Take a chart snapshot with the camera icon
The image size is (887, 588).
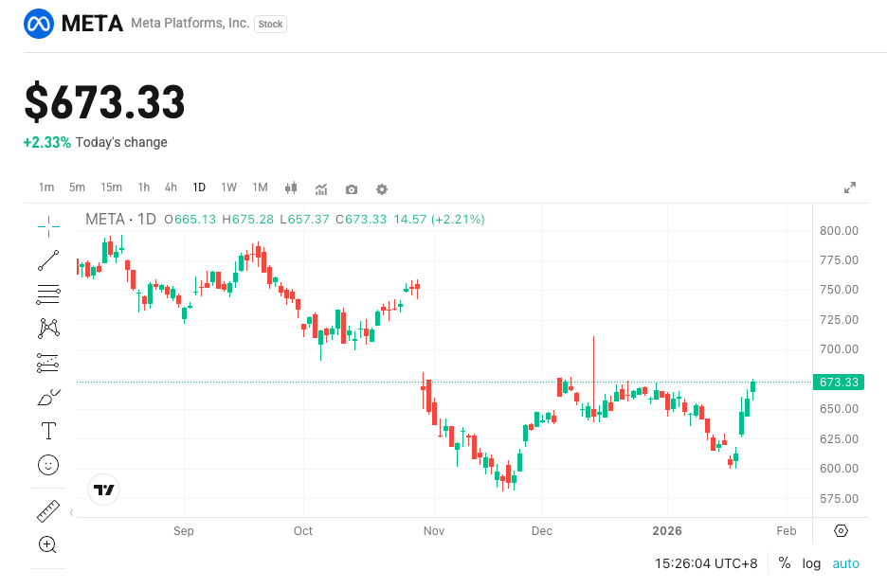point(351,189)
